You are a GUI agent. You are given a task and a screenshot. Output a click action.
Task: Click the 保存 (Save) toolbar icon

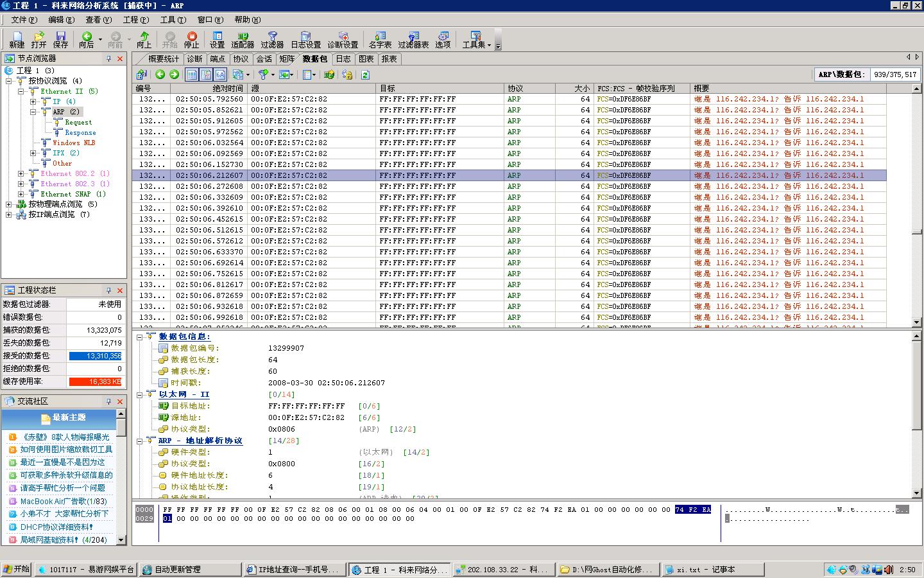tap(60, 40)
